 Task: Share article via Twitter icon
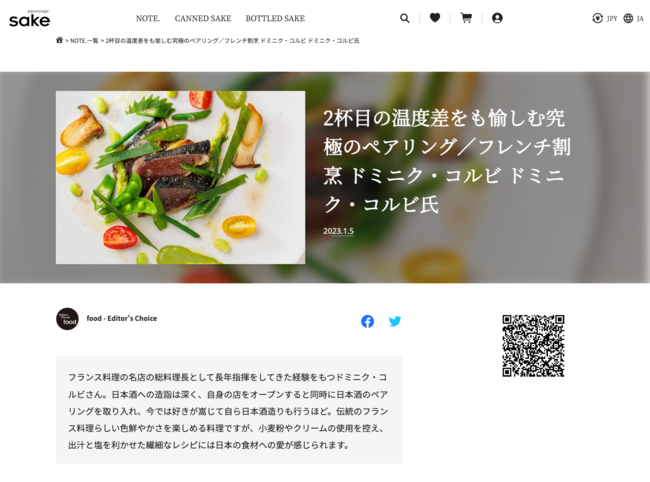(395, 321)
